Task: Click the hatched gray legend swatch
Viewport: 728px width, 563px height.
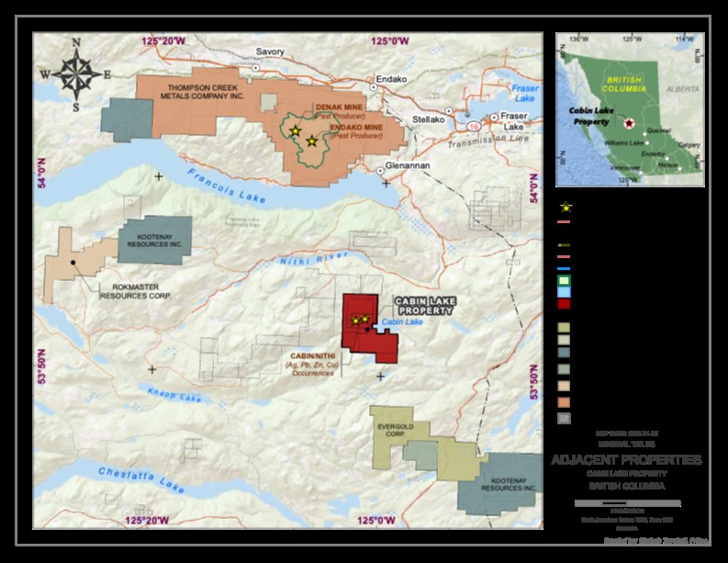Action: (x=564, y=418)
